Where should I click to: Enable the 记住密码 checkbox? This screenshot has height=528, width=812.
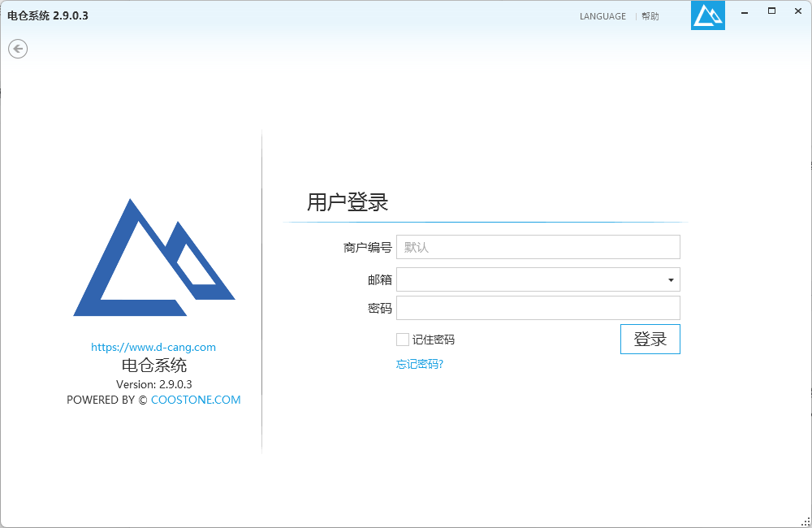tap(403, 340)
